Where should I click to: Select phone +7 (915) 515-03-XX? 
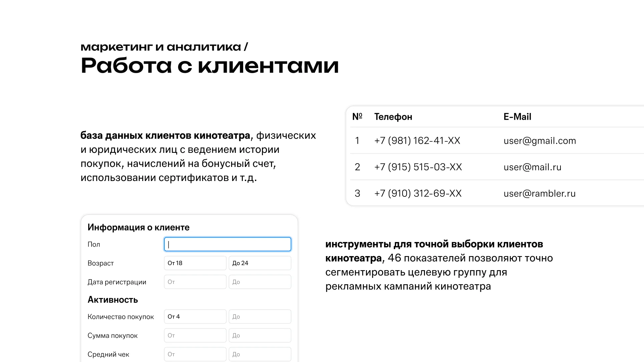[x=418, y=167]
